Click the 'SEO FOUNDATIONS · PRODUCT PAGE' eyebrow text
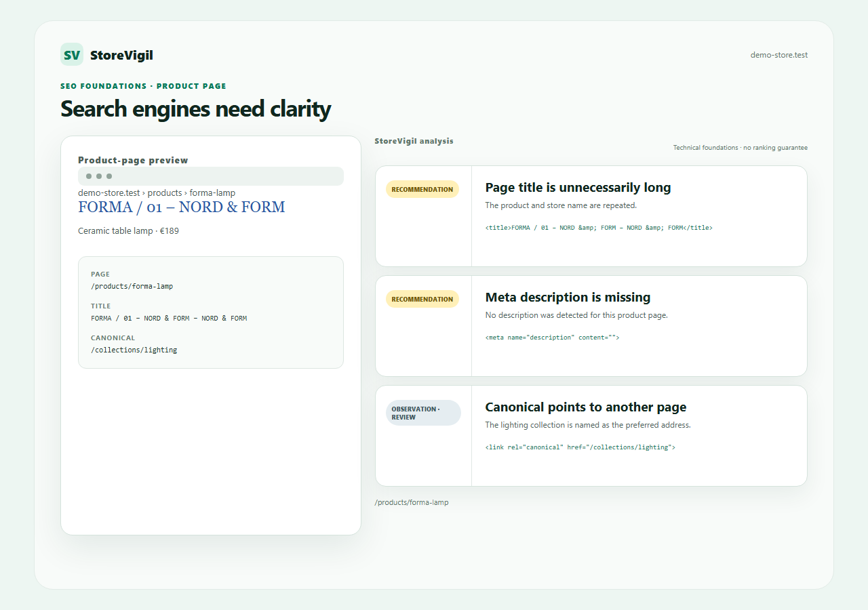 click(143, 86)
